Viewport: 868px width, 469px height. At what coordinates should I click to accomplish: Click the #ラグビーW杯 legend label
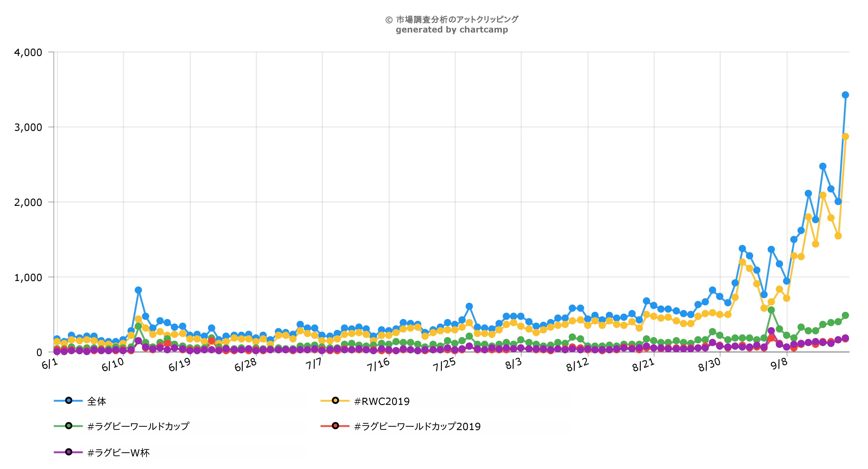tap(118, 453)
